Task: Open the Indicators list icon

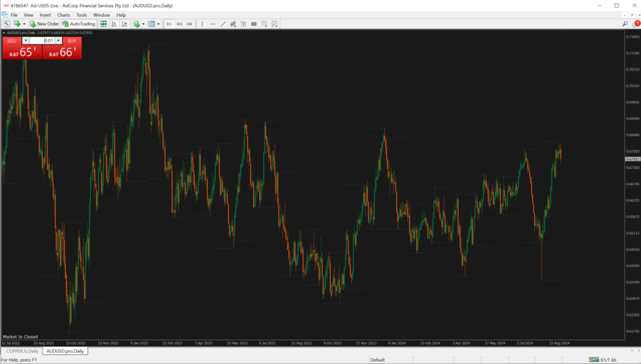Action: pyautogui.click(x=136, y=24)
